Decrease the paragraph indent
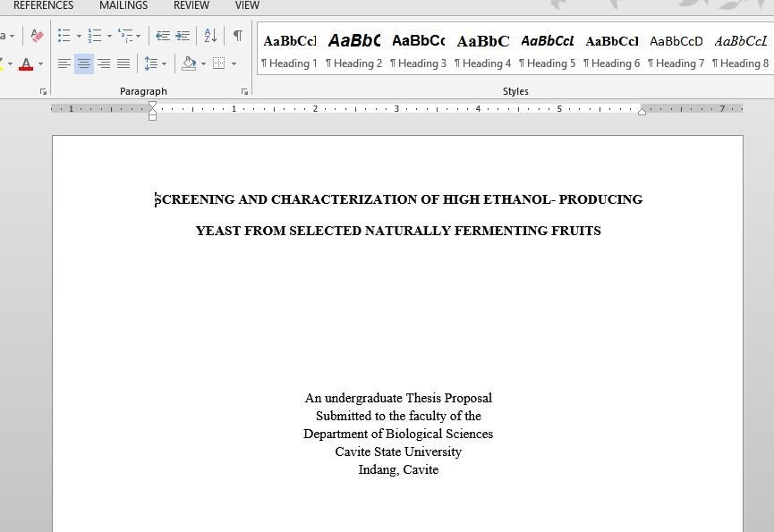Image resolution: width=774 pixels, height=532 pixels. (x=163, y=36)
